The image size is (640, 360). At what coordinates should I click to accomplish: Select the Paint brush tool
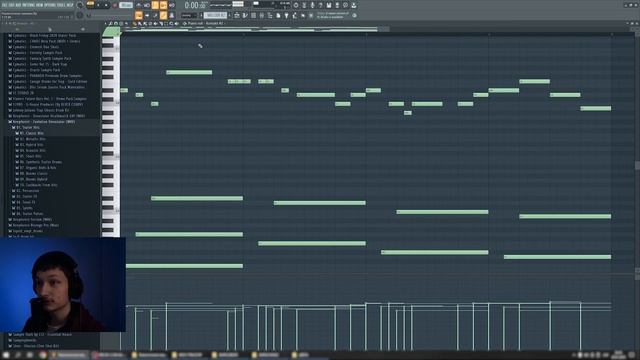[139, 23]
